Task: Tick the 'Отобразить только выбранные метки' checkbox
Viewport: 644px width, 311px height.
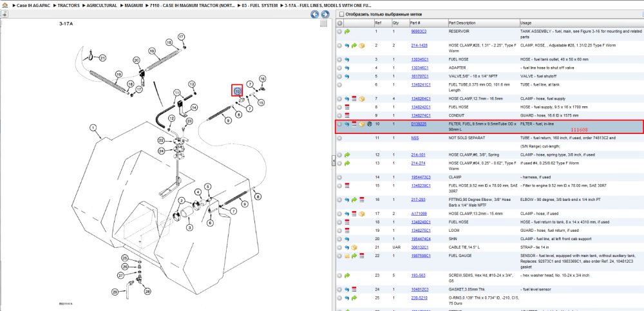Action: pos(341,14)
